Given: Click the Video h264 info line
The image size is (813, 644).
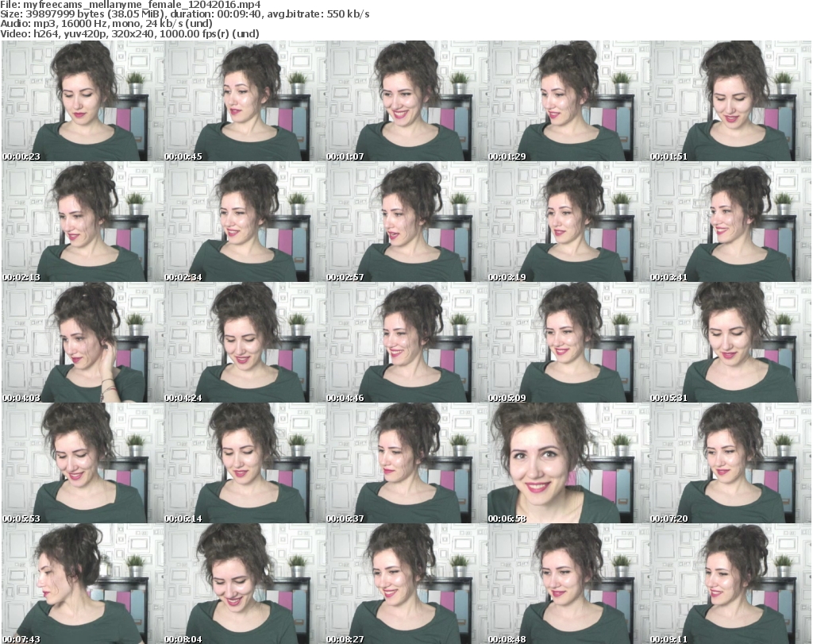Looking at the screenshot, I should (129, 33).
